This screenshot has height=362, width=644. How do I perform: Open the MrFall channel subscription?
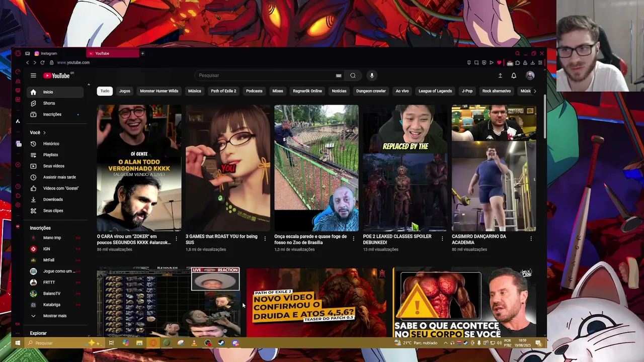click(x=55, y=260)
